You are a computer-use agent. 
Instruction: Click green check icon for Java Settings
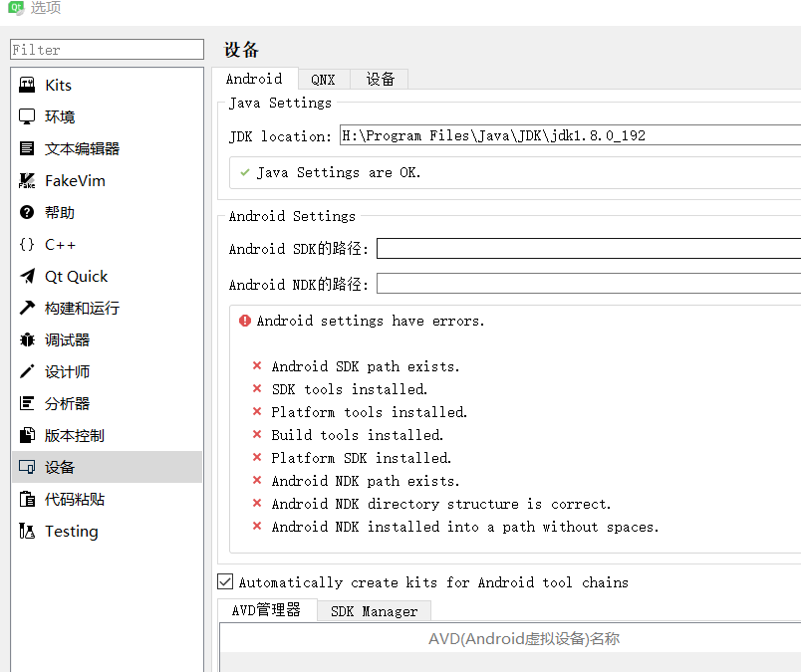[245, 172]
